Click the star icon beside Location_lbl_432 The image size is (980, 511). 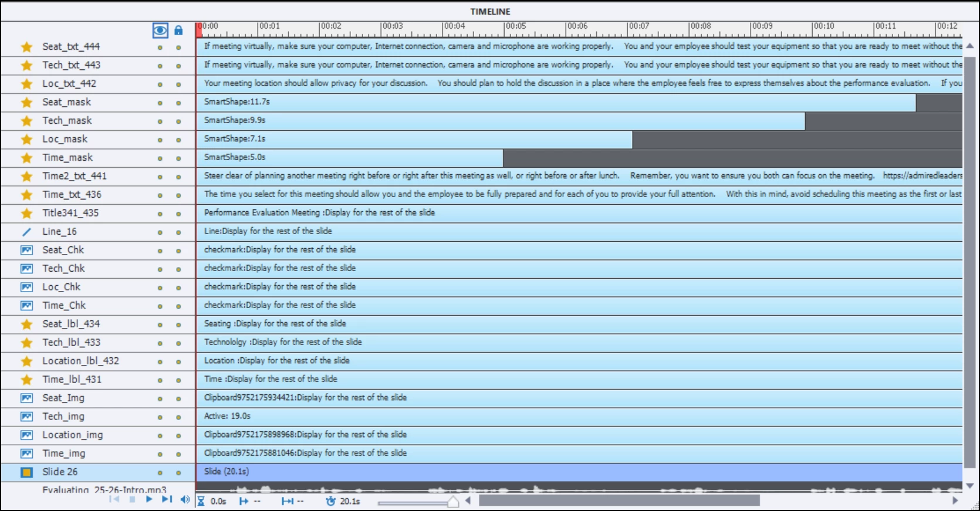coord(26,361)
